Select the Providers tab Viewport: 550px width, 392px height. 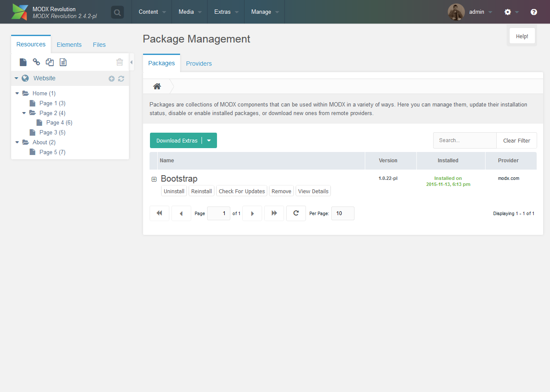coord(199,64)
